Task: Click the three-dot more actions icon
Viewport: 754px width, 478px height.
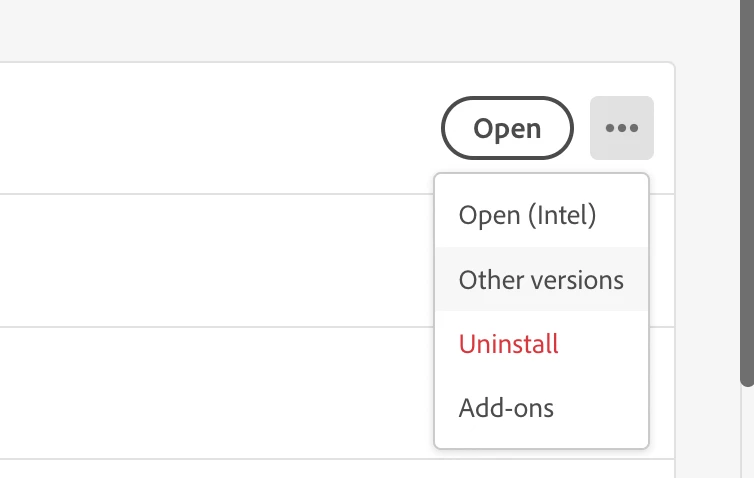Action: tap(621, 128)
